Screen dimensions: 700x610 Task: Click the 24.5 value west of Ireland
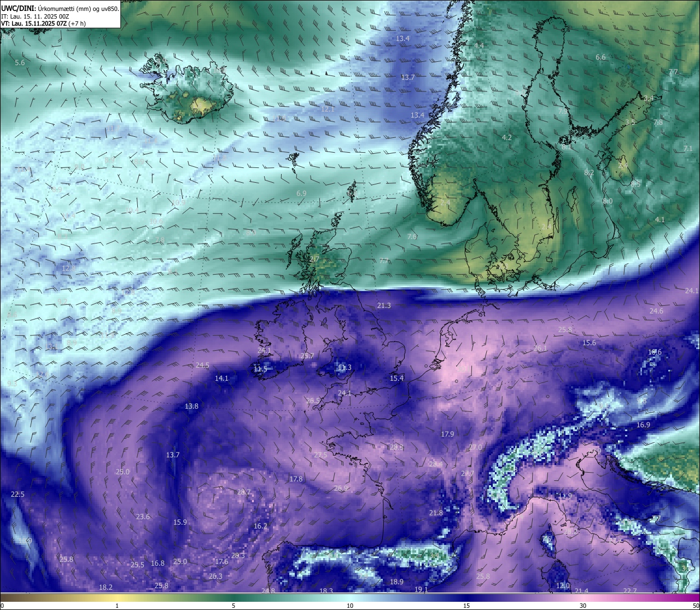point(203,365)
